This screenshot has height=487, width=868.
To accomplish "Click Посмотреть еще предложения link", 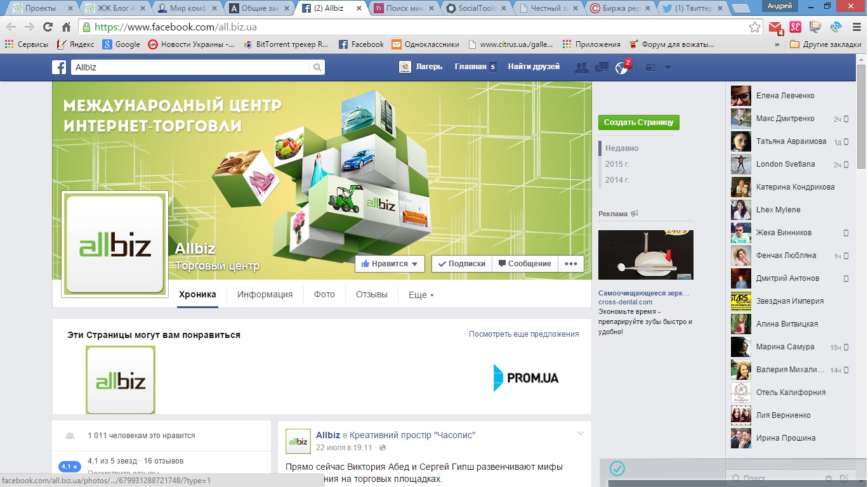I will point(523,334).
